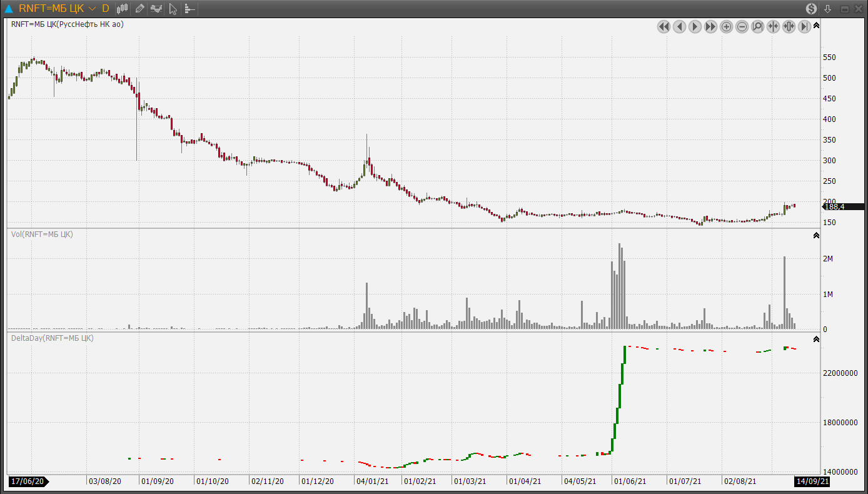Image resolution: width=868 pixels, height=494 pixels.
Task: Step the chart back with the single left arrow
Action: point(679,26)
